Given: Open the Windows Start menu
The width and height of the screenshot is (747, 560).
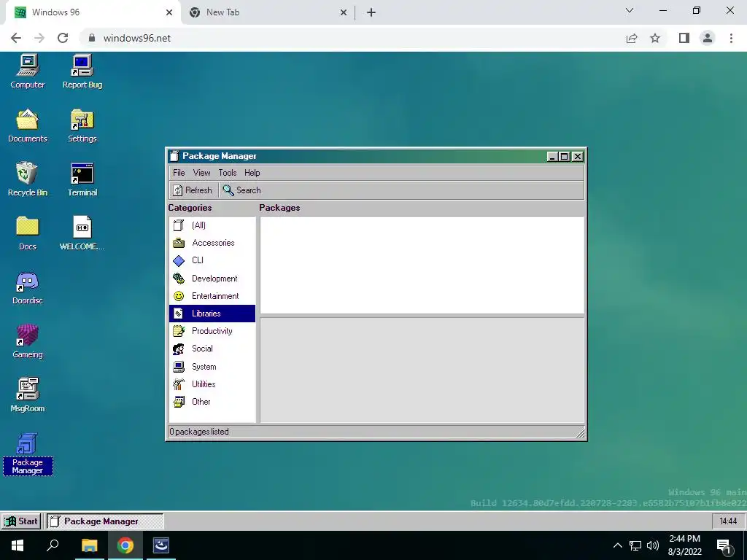Looking at the screenshot, I should click(18, 545).
